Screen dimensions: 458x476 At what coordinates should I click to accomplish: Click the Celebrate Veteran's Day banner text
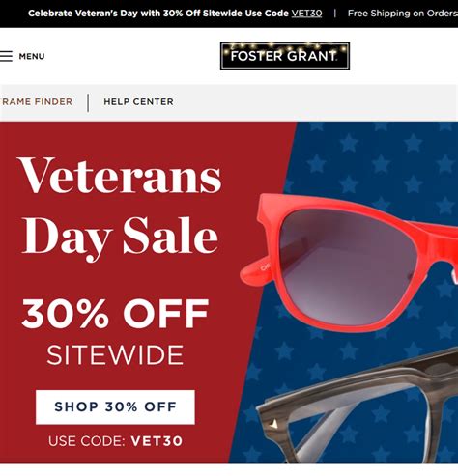[157, 14]
